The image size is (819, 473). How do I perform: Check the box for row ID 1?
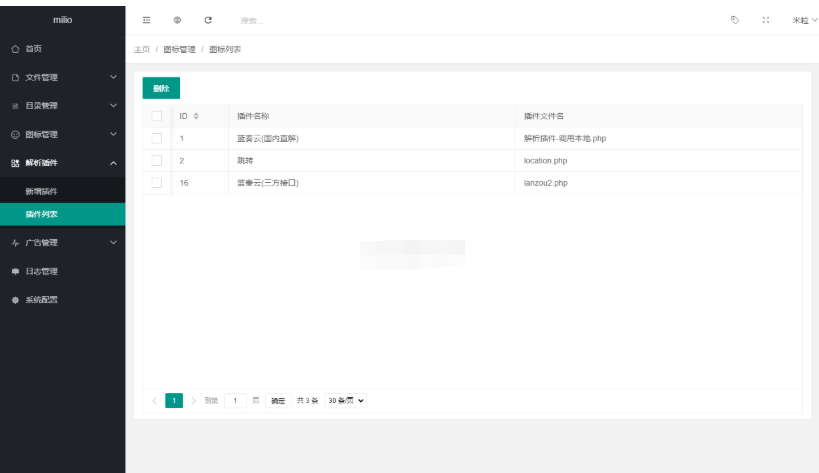(157, 138)
